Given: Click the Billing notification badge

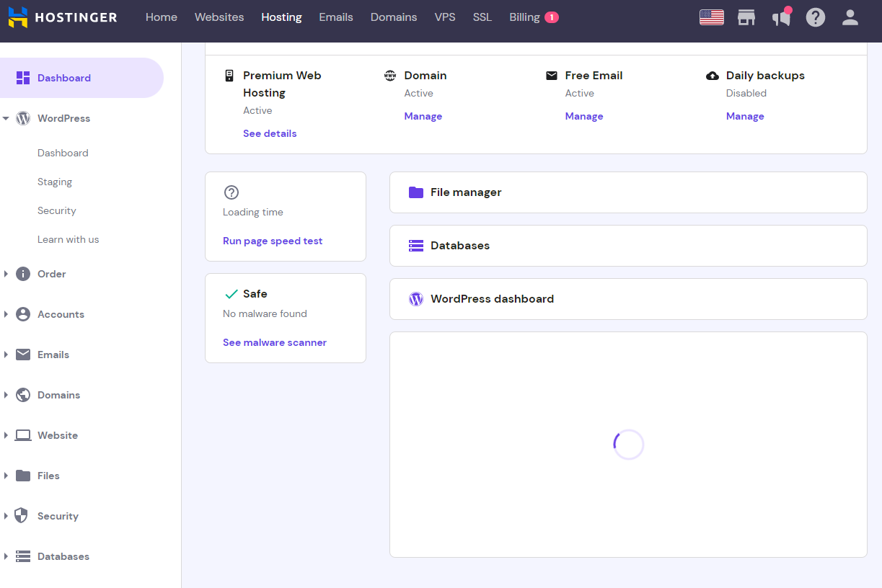Looking at the screenshot, I should [552, 17].
